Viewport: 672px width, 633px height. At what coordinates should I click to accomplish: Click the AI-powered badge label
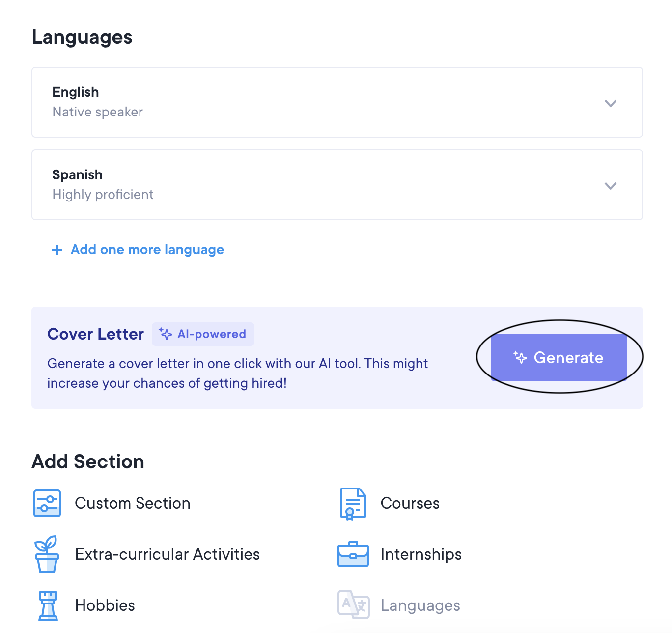pos(211,334)
